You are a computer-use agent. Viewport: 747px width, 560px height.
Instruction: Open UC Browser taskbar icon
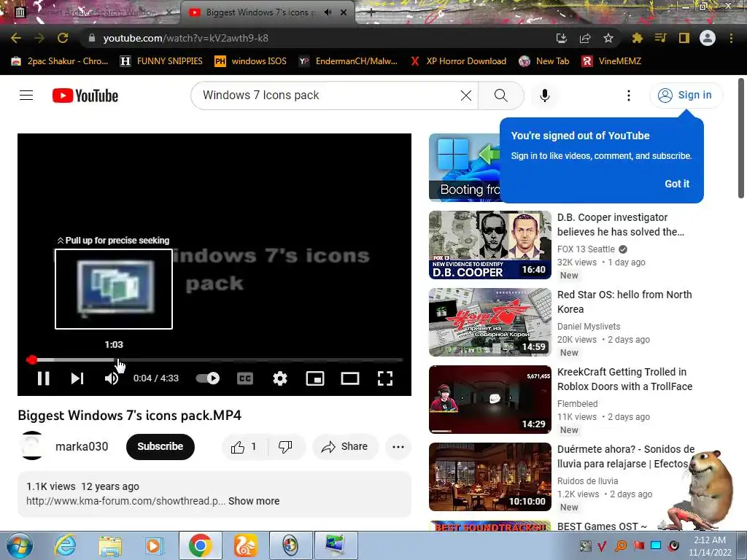coord(245,545)
